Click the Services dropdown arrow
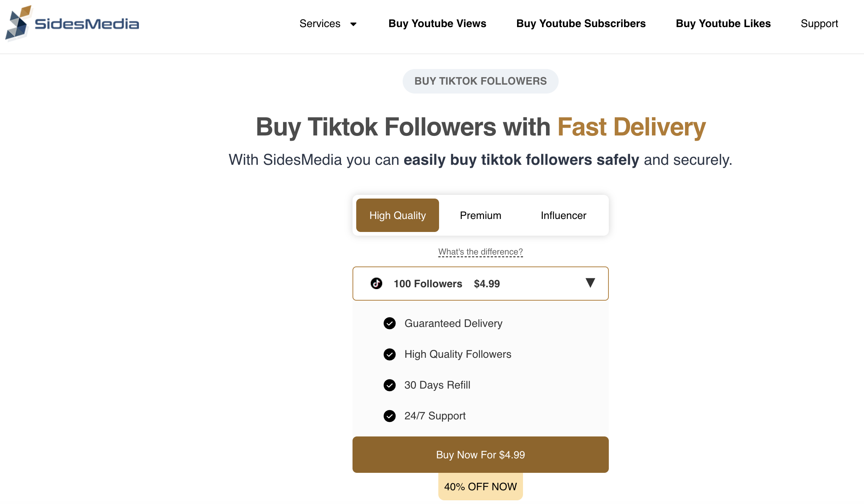The height and width of the screenshot is (504, 864). click(353, 24)
